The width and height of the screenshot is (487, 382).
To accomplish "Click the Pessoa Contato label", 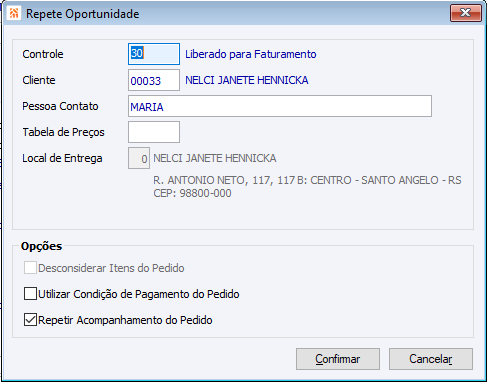I will click(x=60, y=106).
